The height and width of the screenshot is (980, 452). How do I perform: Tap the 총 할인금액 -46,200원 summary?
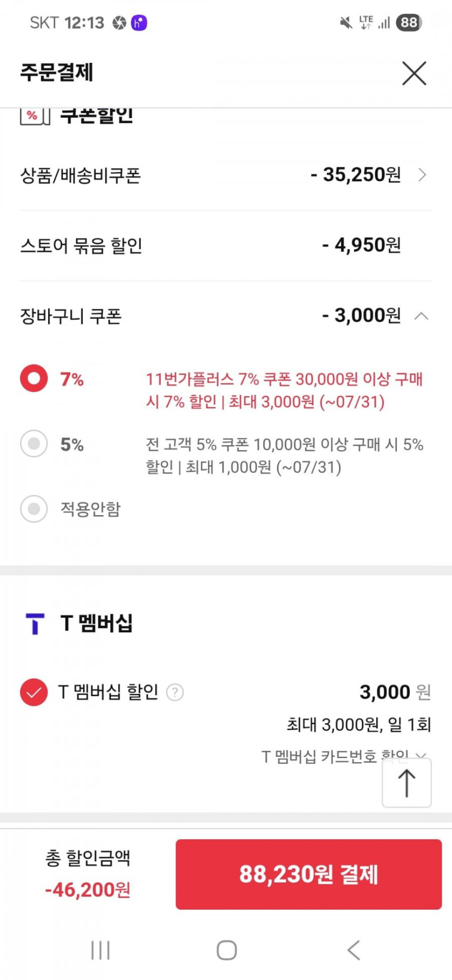tap(88, 873)
